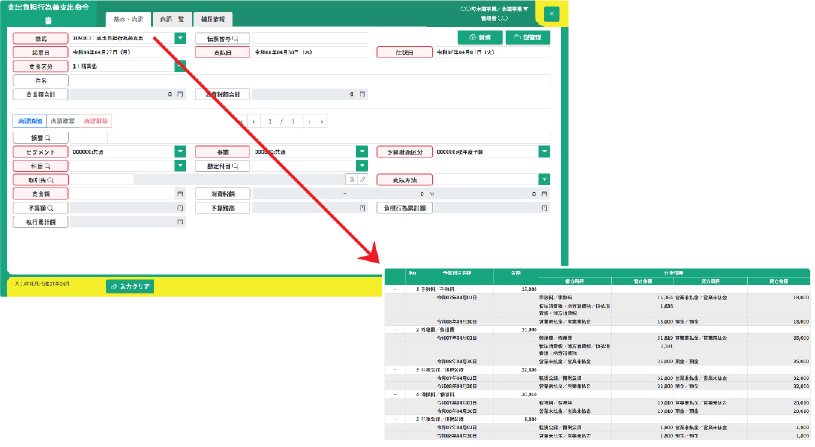Click the No column header in the list
The width and height of the screenshot is (815, 447).
click(412, 273)
